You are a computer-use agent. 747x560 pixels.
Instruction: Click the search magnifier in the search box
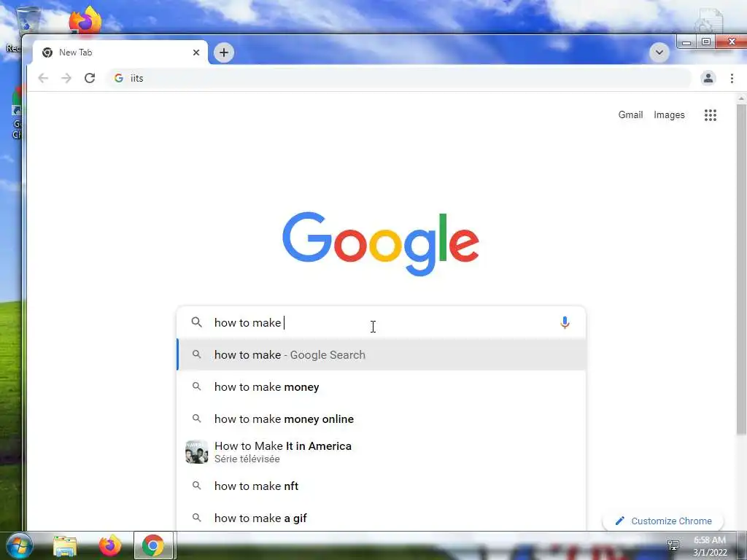pos(196,322)
